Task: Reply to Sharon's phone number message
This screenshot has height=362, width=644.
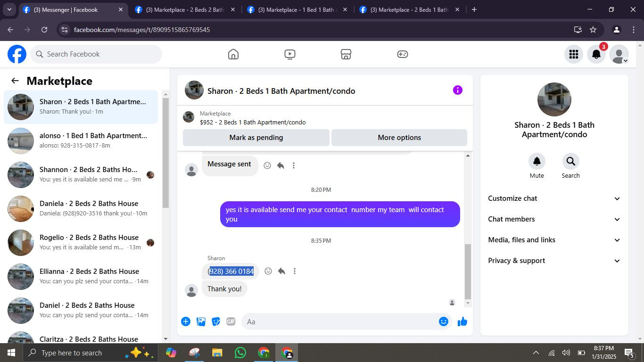Action: 281,271
